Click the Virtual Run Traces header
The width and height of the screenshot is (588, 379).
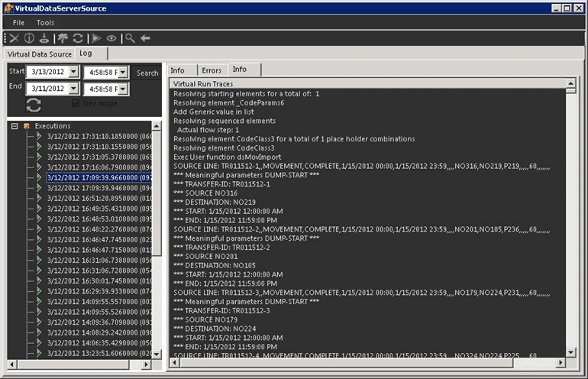pos(367,84)
